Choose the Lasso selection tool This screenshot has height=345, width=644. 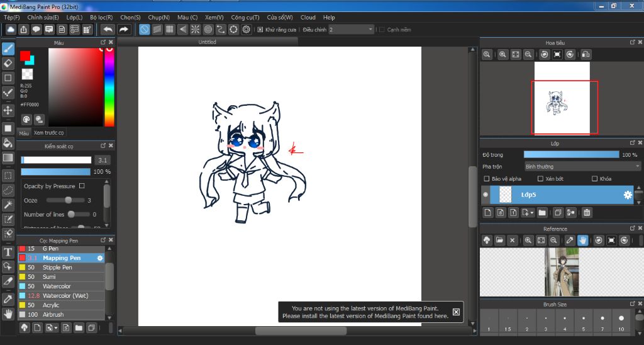[8, 190]
